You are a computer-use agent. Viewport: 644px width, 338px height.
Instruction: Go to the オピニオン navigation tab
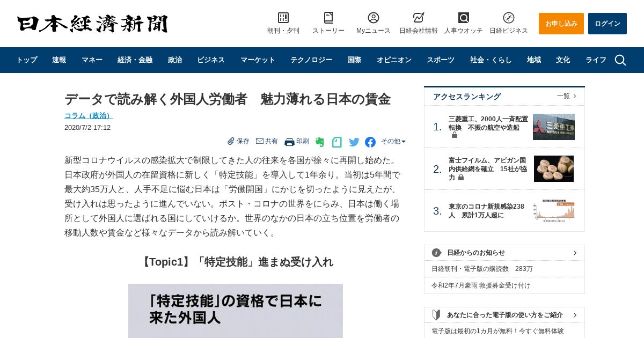394,60
